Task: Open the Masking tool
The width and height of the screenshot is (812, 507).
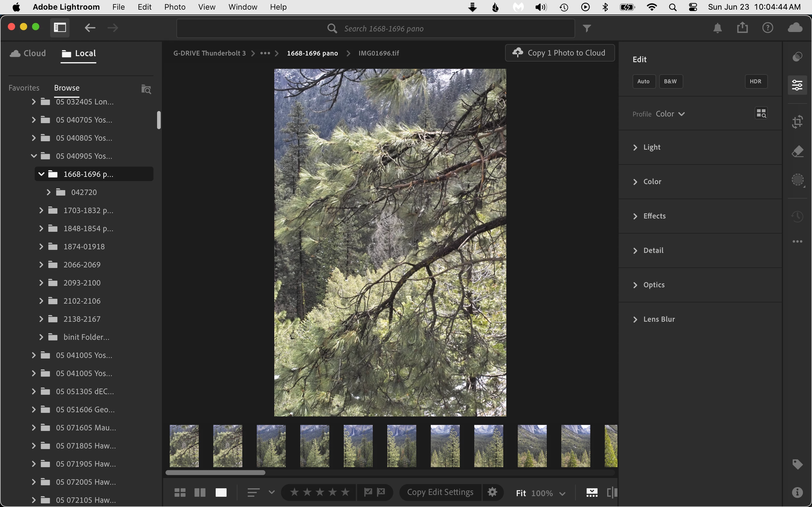Action: (797, 180)
